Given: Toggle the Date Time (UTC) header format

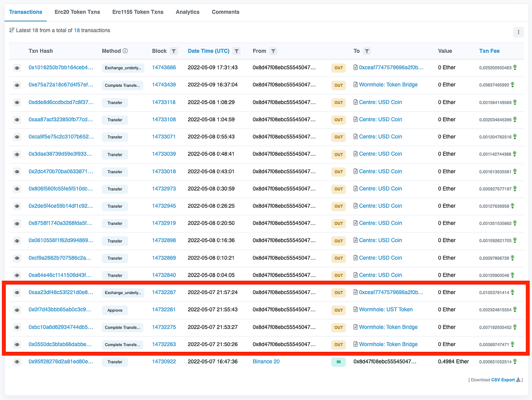Looking at the screenshot, I should click(x=209, y=51).
